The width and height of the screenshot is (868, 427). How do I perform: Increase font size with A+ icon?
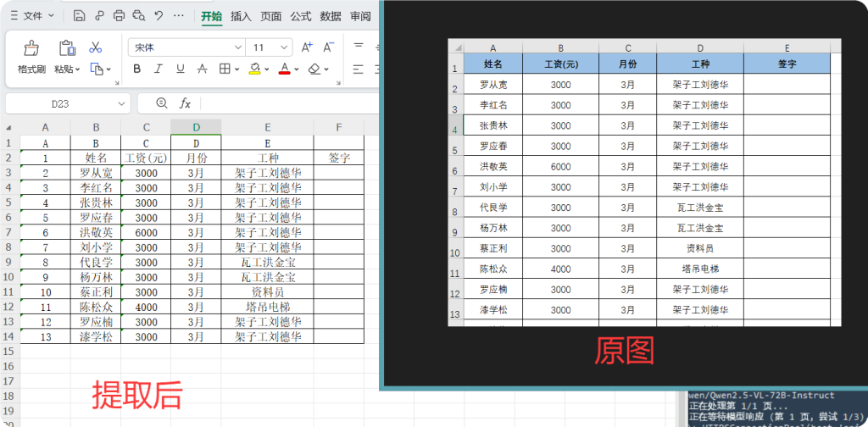click(307, 47)
